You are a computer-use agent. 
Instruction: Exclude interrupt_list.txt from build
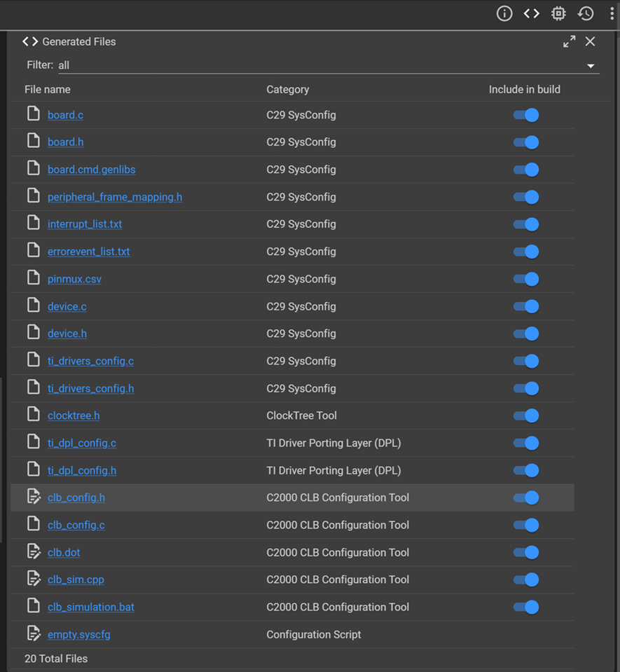[x=526, y=224]
